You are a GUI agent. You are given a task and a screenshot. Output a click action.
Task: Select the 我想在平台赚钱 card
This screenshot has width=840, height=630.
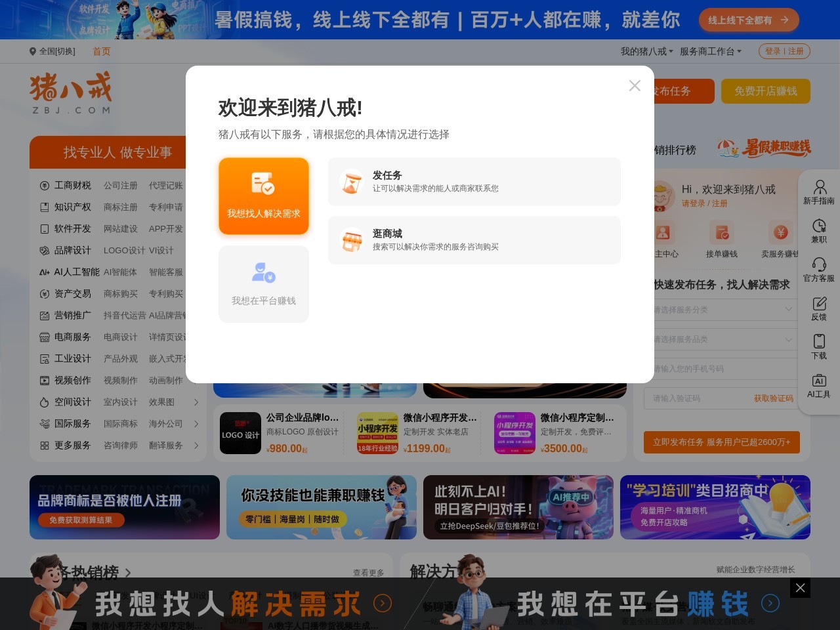[x=264, y=284]
